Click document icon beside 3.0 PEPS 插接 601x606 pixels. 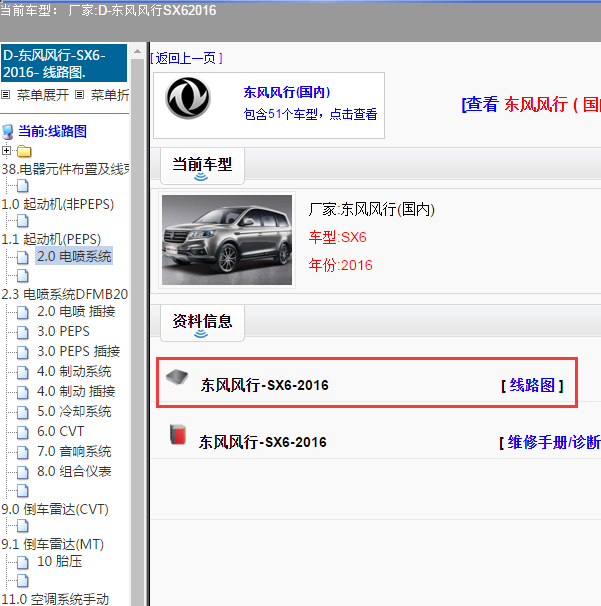click(23, 352)
